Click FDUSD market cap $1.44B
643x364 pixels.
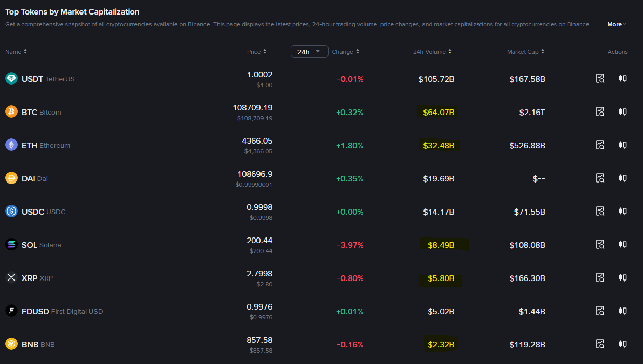(532, 311)
